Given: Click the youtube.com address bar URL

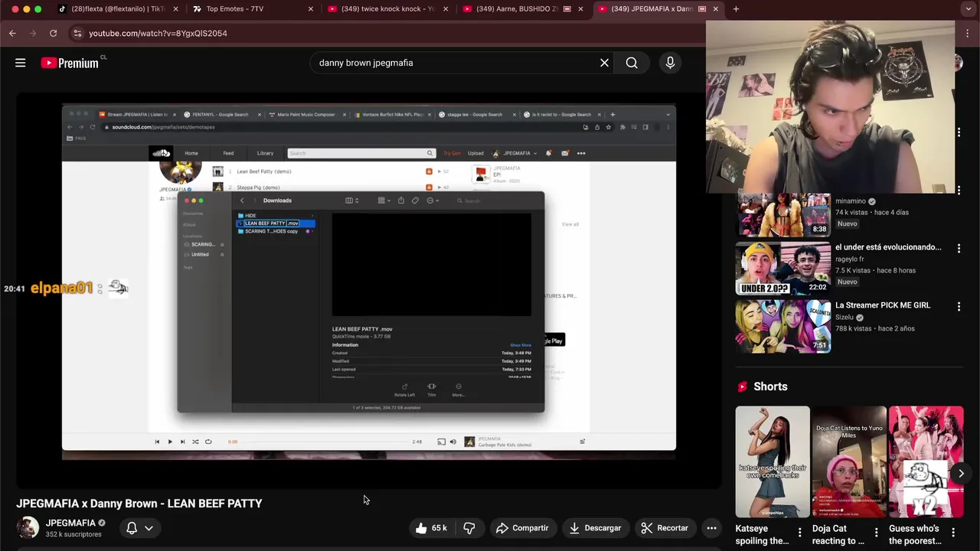Looking at the screenshot, I should click(158, 33).
